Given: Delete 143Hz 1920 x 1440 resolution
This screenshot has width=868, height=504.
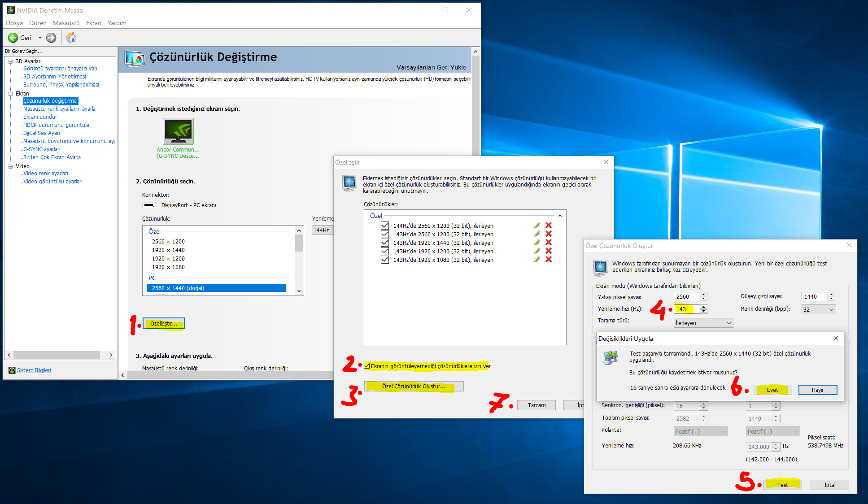Looking at the screenshot, I should pyautogui.click(x=549, y=242).
